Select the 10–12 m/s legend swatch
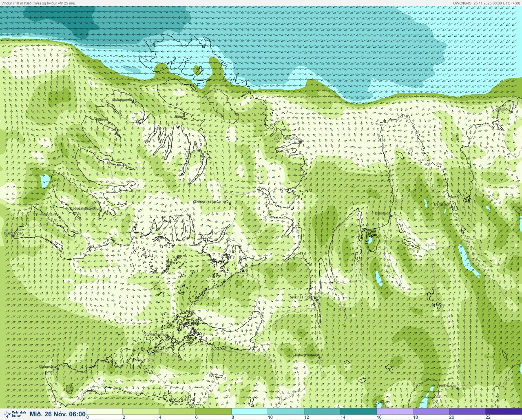 coord(286,411)
